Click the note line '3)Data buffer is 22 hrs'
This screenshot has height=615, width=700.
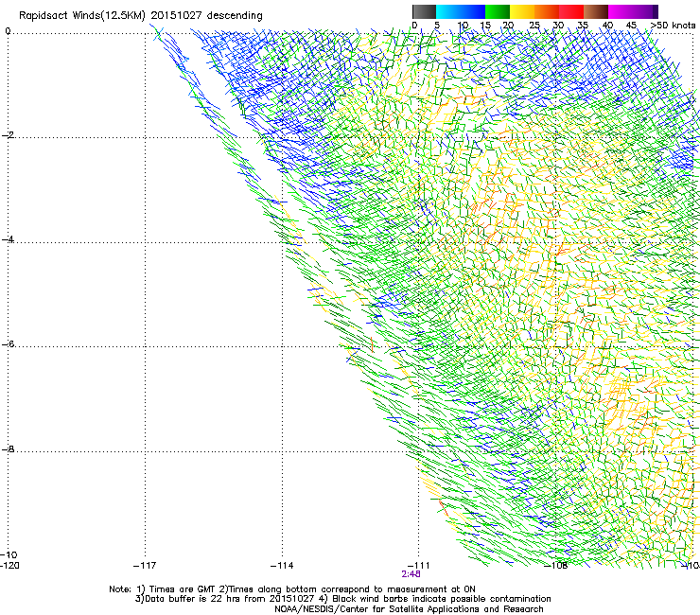click(342, 599)
